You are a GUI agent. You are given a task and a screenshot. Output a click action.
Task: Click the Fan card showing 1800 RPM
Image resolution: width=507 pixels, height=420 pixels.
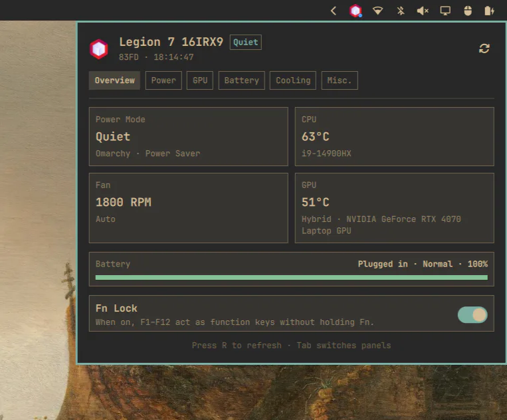(189, 207)
